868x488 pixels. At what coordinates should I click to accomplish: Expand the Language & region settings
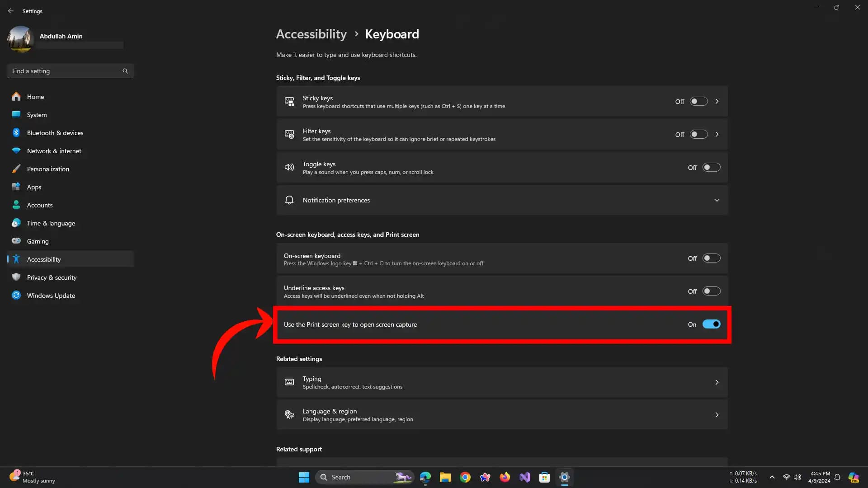click(x=717, y=414)
